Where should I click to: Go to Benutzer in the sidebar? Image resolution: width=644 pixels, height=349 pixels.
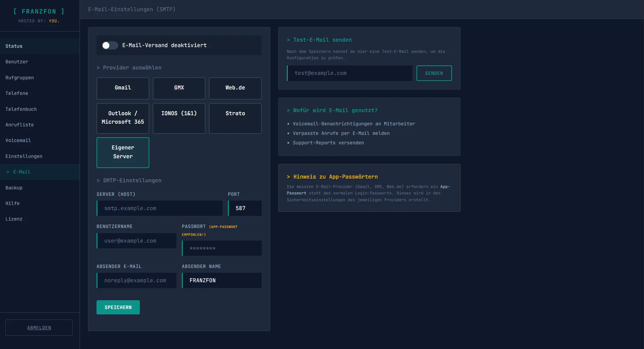(x=17, y=62)
